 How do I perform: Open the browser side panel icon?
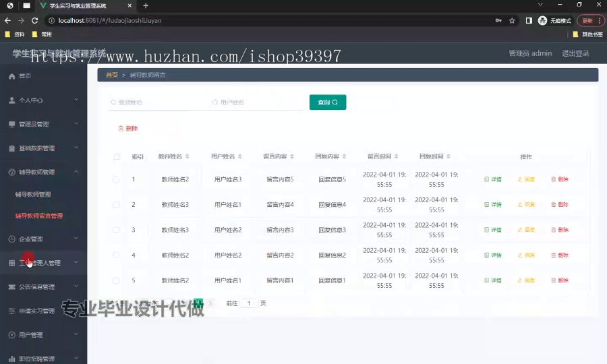(x=529, y=20)
